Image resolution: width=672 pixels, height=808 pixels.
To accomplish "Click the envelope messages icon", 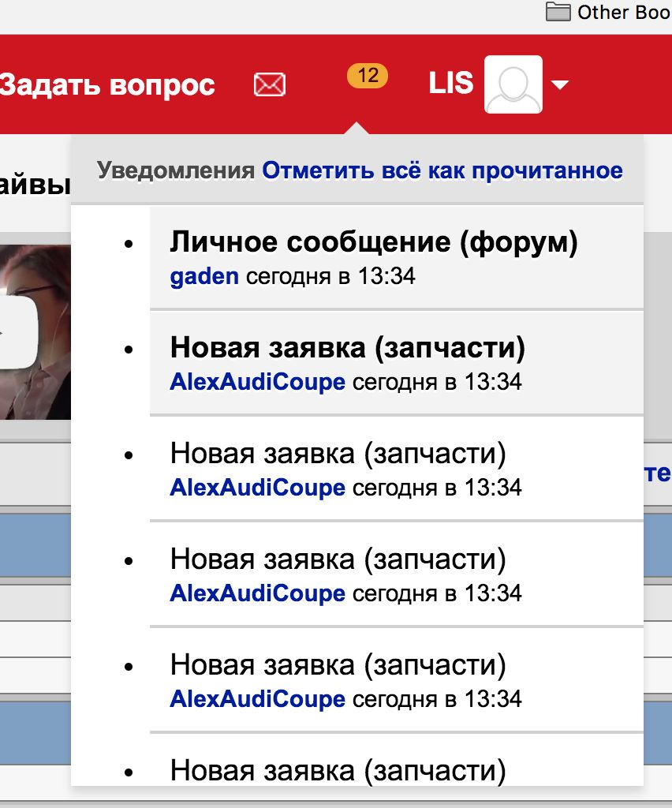I will 270,84.
